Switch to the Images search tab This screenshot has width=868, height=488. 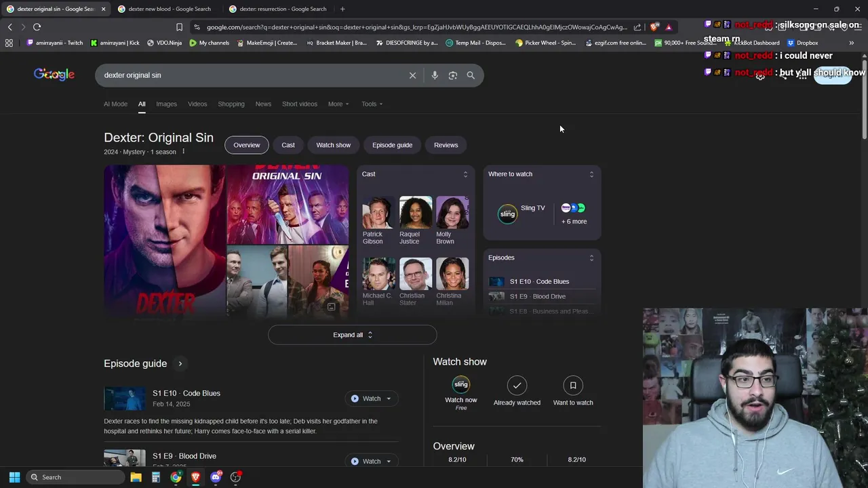166,104
